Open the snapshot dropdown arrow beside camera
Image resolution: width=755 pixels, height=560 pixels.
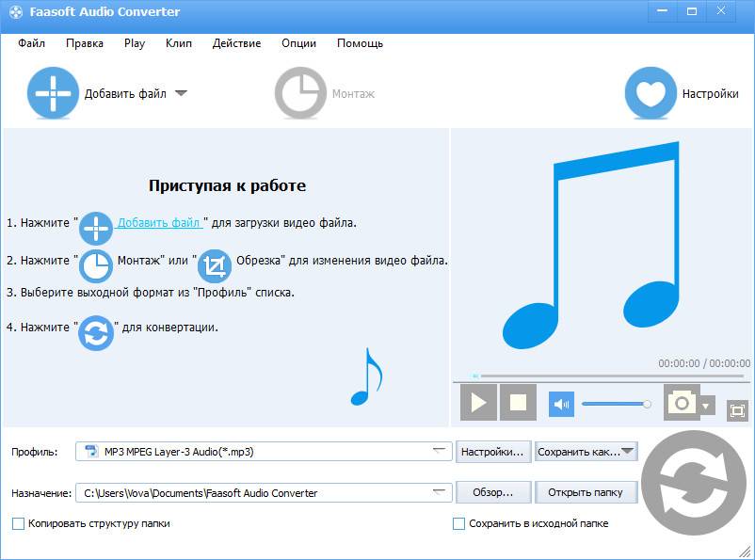coord(706,406)
